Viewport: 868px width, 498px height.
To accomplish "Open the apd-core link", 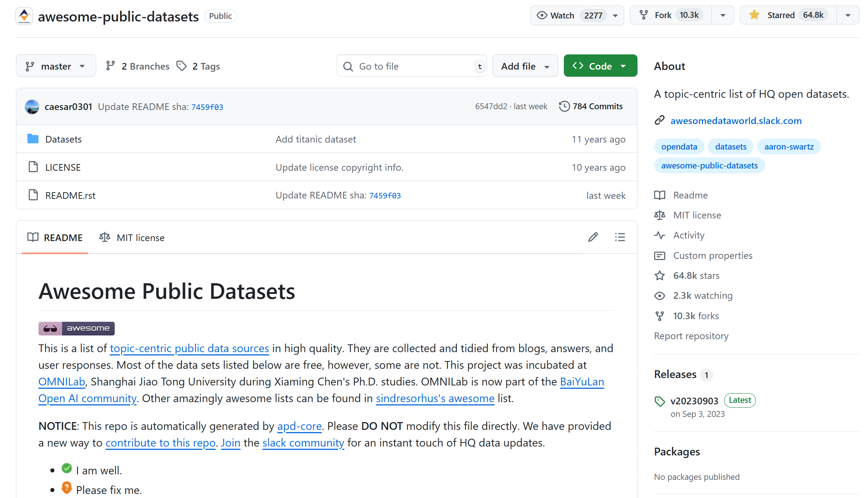I will click(299, 426).
